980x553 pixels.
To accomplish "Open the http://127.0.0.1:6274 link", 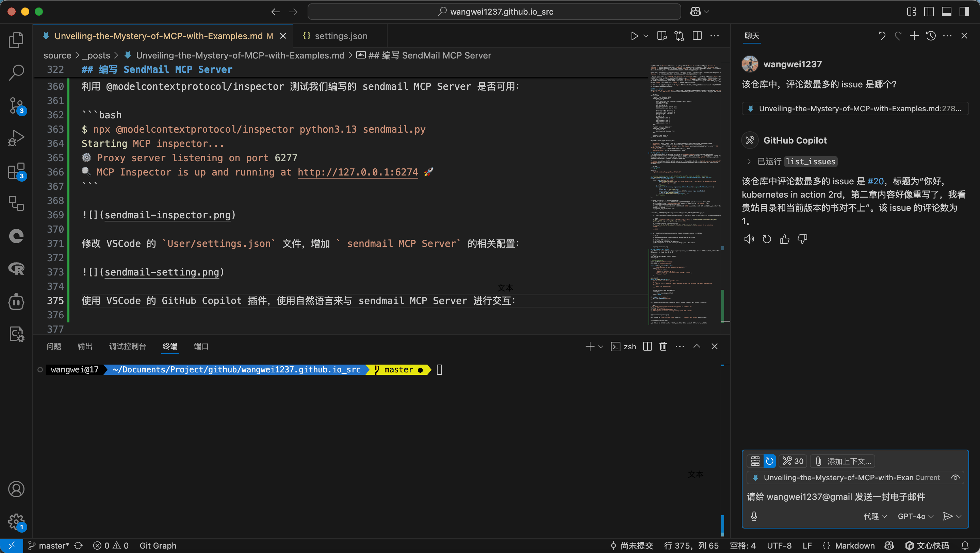I will (x=358, y=172).
